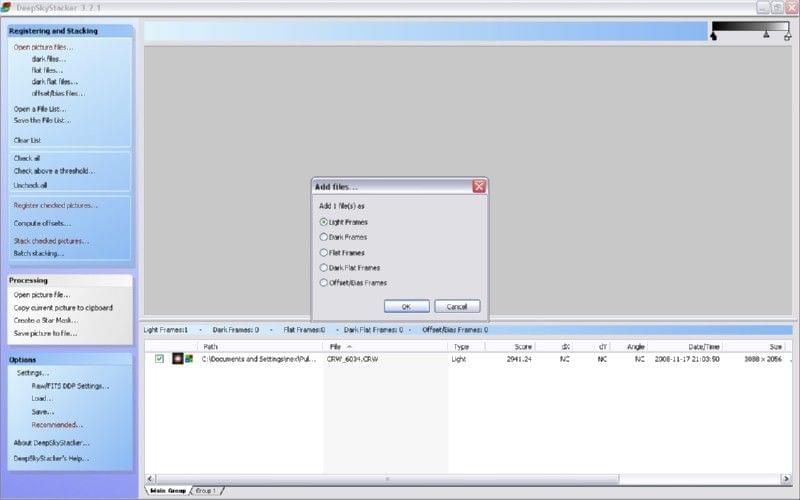
Task: Click Check above a threshold
Action: 54,171
